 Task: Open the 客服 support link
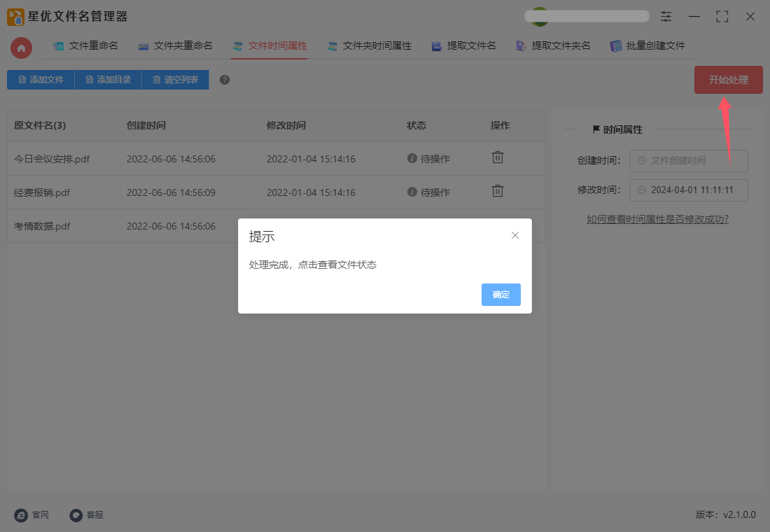coord(86,514)
